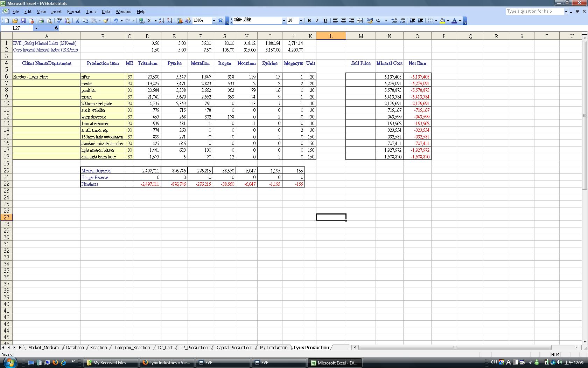Open the Data menu
Viewport: 588px width, 368px height.
point(106,12)
